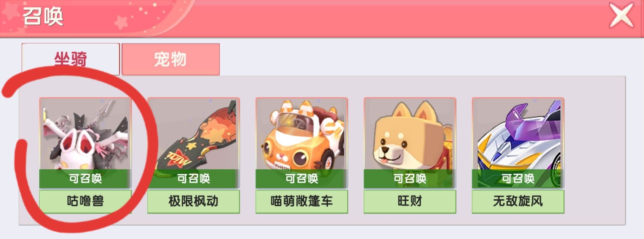Close the 召唤 panel with the X
644x239 pixels.
pyautogui.click(x=622, y=15)
